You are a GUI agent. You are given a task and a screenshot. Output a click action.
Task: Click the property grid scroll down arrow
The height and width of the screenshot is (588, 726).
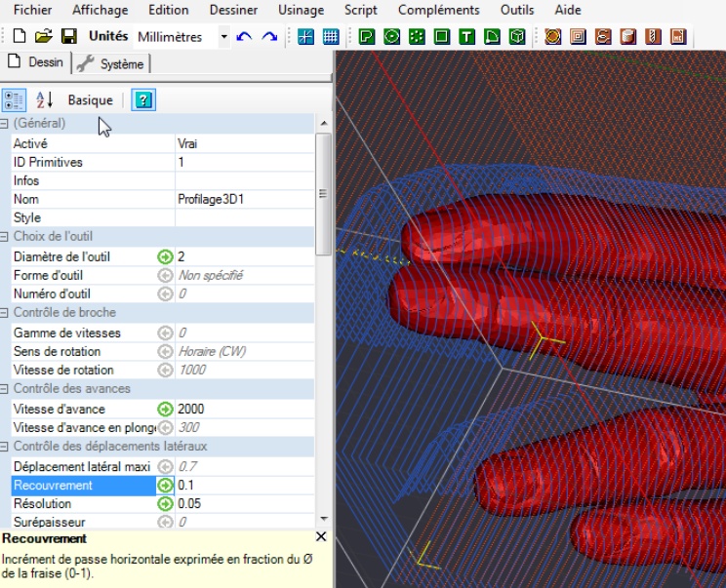point(324,519)
